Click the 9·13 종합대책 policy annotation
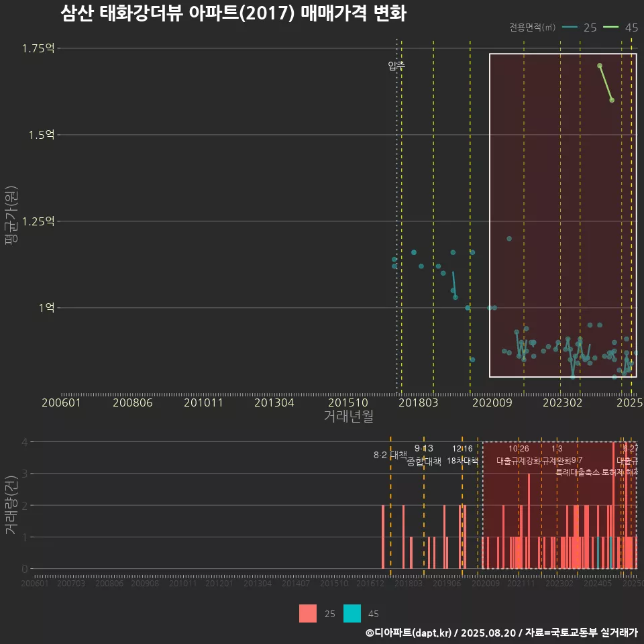Screen dimensions: 644x644 tap(424, 455)
